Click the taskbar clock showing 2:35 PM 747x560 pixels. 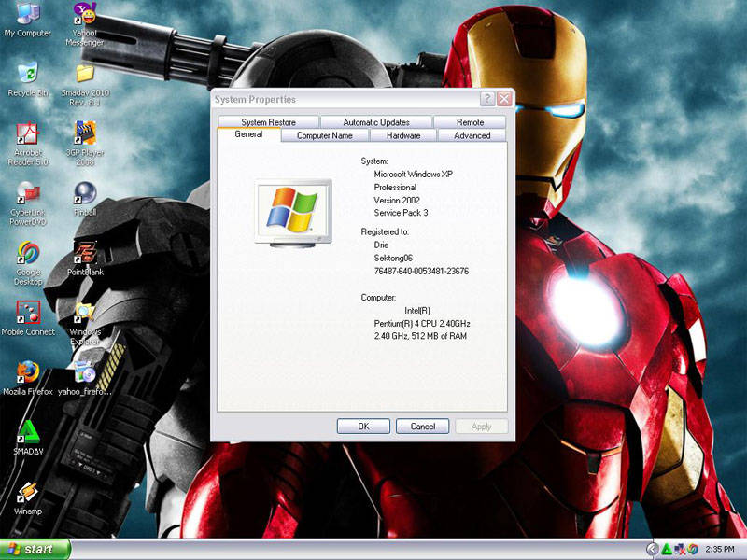tap(719, 549)
